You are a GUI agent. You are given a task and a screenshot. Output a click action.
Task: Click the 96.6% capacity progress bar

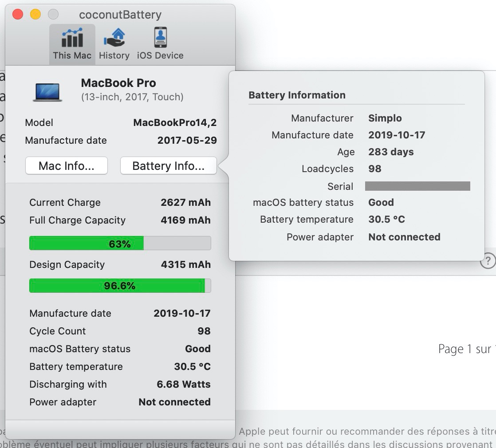(x=120, y=286)
